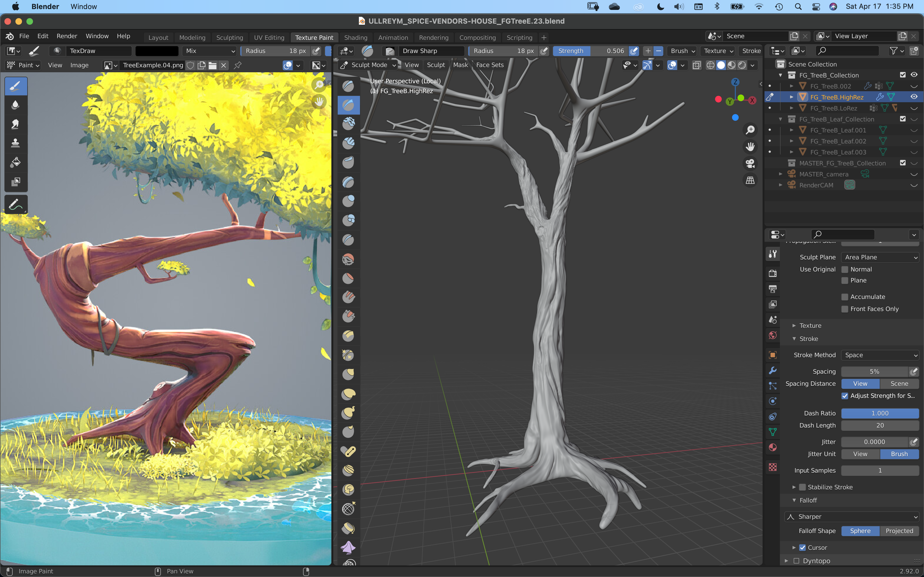Select the Annotate pencil tool
924x577 pixels.
15,204
